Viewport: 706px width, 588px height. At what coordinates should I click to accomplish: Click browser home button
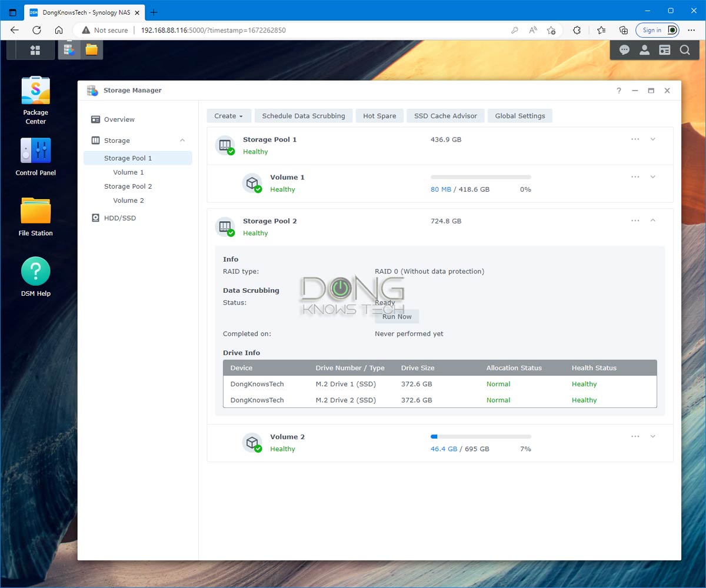[58, 30]
